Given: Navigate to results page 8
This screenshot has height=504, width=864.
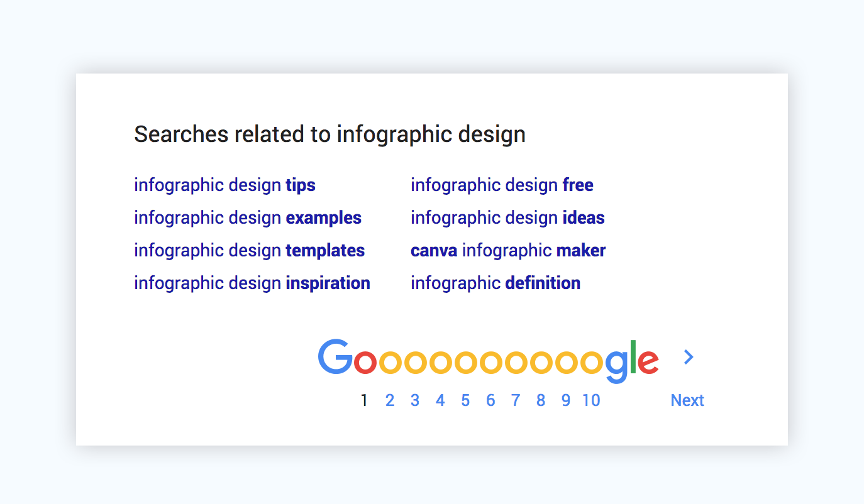Looking at the screenshot, I should [541, 400].
